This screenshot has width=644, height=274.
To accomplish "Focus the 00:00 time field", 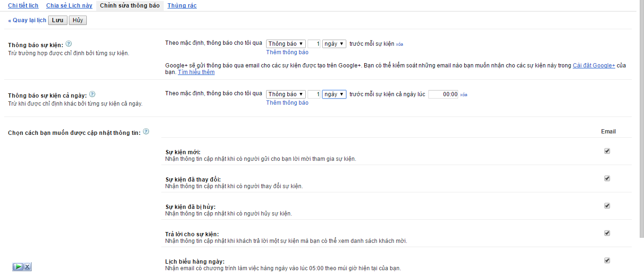I will click(443, 94).
